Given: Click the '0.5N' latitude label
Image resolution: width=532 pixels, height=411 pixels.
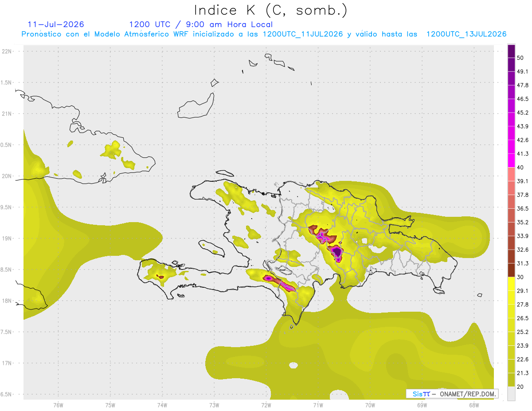Looking at the screenshot, I should click(7, 145).
